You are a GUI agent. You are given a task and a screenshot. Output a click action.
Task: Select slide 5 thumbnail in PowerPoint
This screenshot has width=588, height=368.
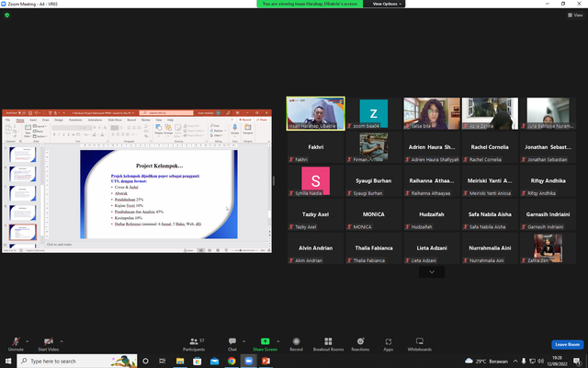[22, 155]
